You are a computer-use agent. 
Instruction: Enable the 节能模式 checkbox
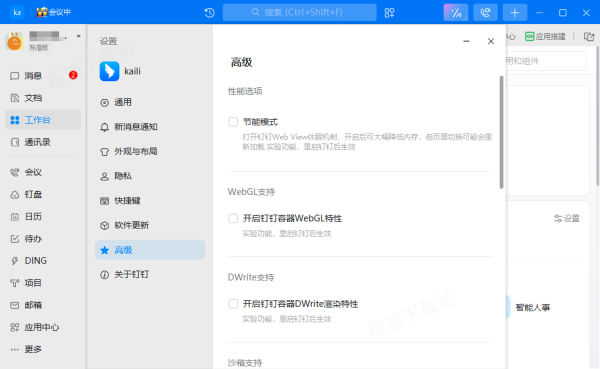(x=233, y=122)
